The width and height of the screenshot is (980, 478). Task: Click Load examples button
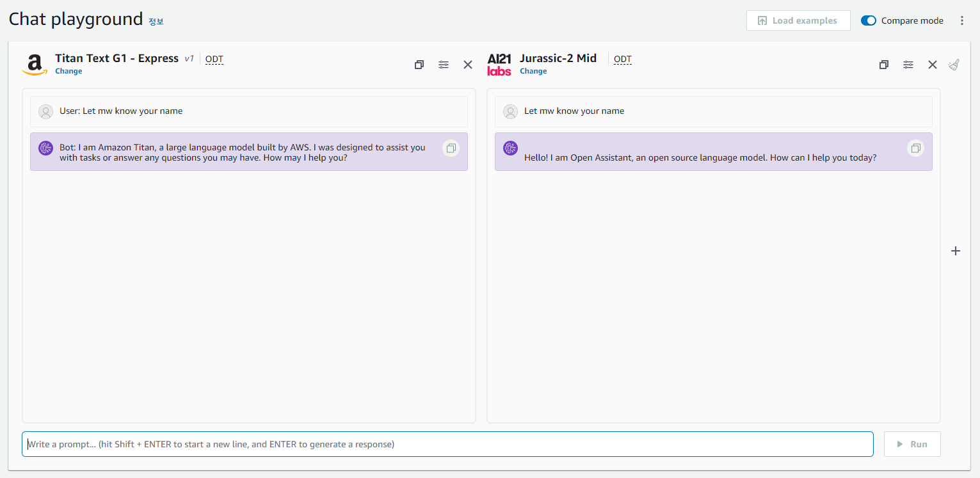[x=798, y=20]
